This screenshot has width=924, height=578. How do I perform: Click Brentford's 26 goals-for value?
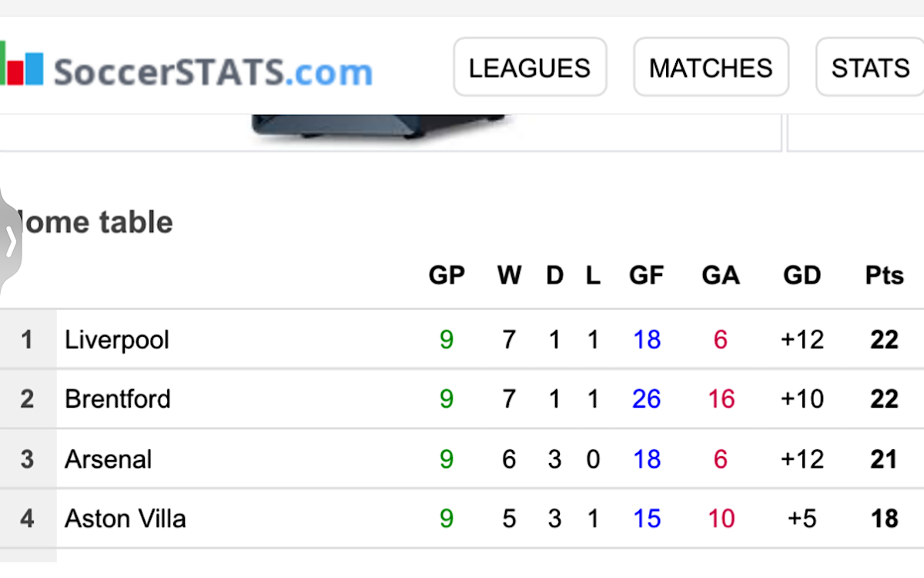646,399
